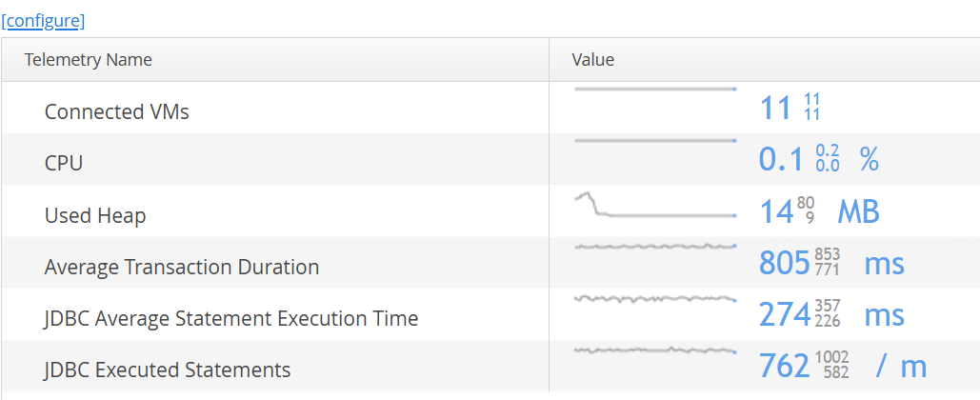This screenshot has height=400, width=980.
Task: Click the Telemetry Name column header
Action: tap(89, 60)
